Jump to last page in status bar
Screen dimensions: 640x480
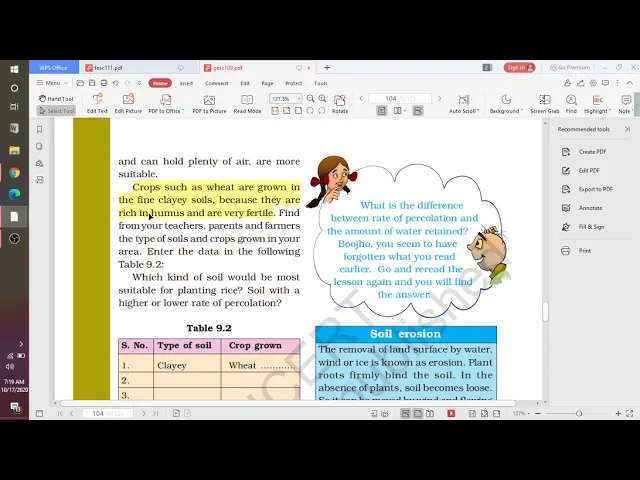click(156, 413)
